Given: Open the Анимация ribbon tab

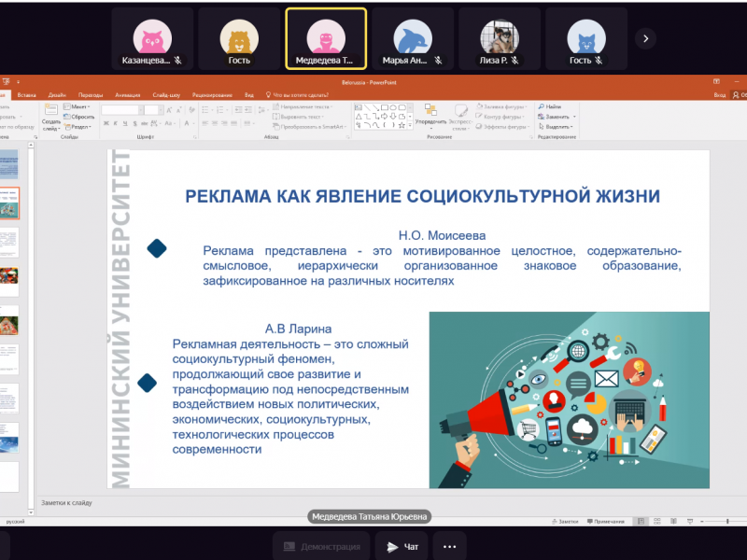Looking at the screenshot, I should point(128,95).
